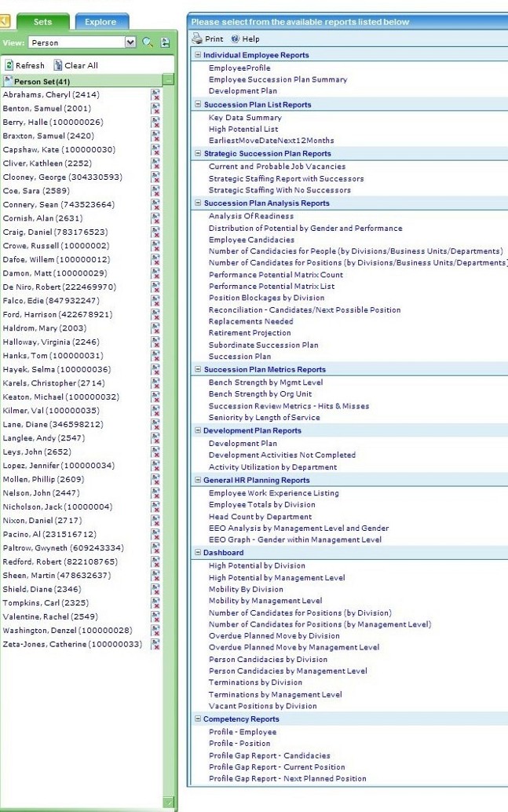The image size is (508, 812).
Task: Remove Abrahams, Cheryl from the person set
Action: point(155,95)
